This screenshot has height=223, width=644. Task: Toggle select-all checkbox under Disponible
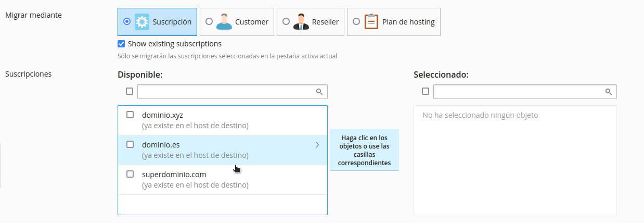click(x=130, y=91)
